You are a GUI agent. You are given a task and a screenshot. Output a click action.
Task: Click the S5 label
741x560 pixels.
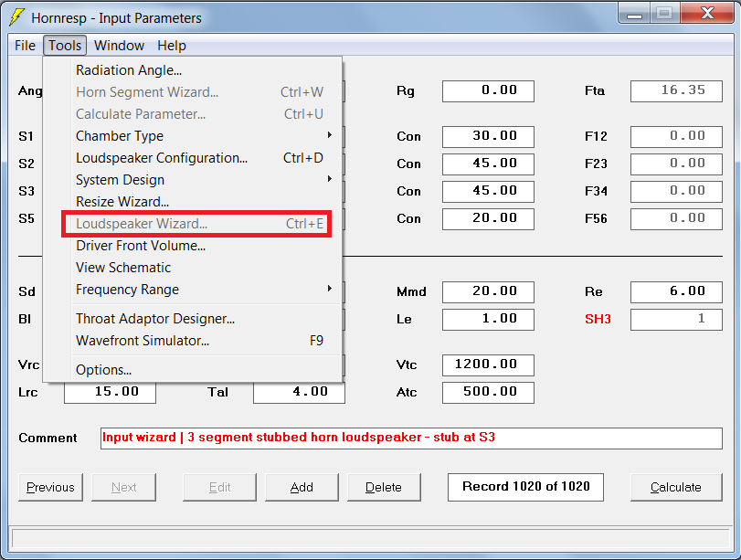click(x=26, y=218)
